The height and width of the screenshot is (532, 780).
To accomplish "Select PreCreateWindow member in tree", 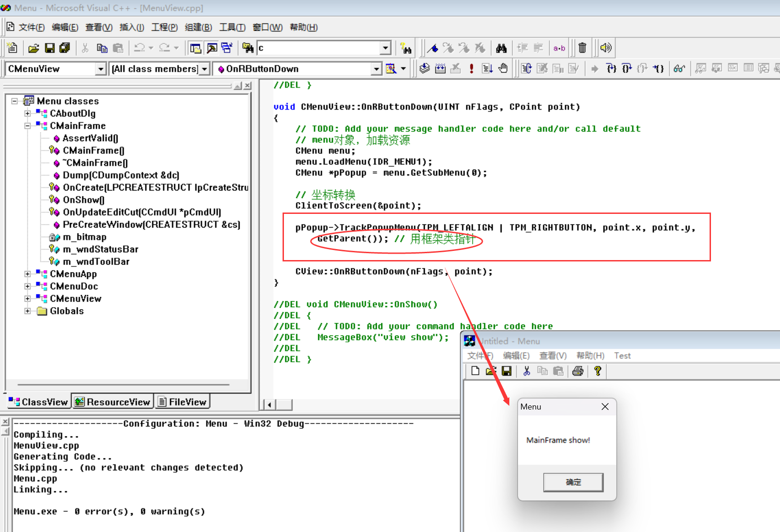I will click(151, 224).
